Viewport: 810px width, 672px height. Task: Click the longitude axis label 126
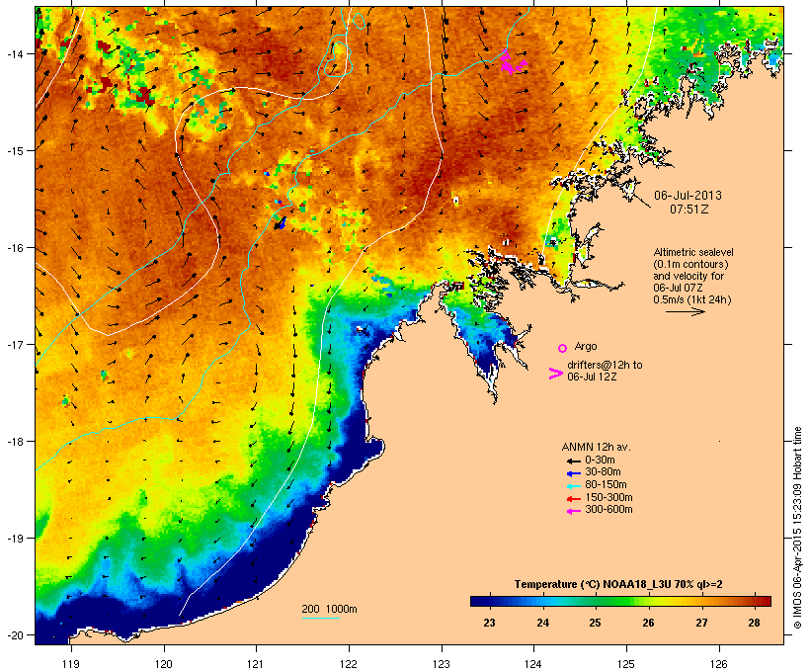pos(718,664)
